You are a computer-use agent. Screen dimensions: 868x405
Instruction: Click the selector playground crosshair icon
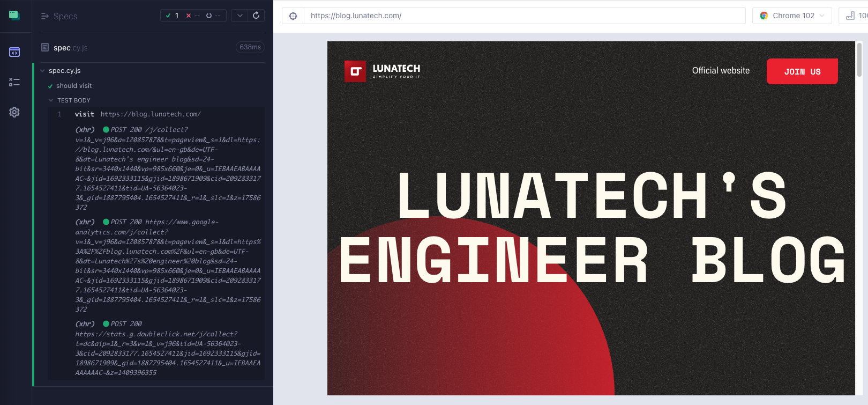pos(293,16)
